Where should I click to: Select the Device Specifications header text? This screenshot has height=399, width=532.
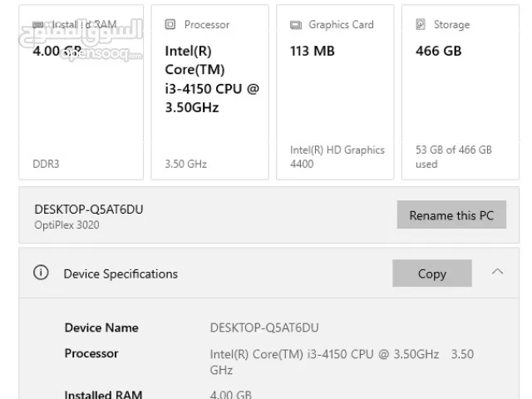[x=121, y=273]
